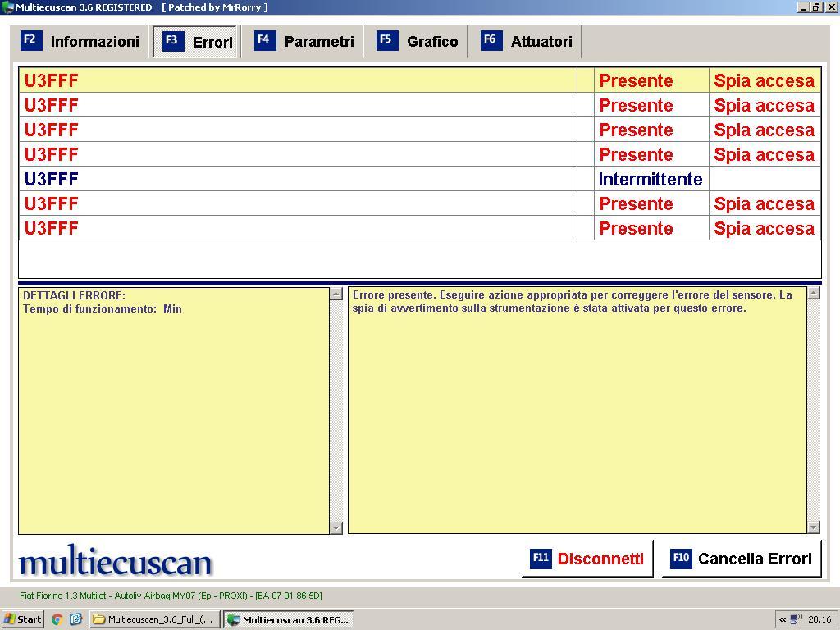Image resolution: width=840 pixels, height=630 pixels.
Task: Click the network icon in system tray
Action: (794, 619)
